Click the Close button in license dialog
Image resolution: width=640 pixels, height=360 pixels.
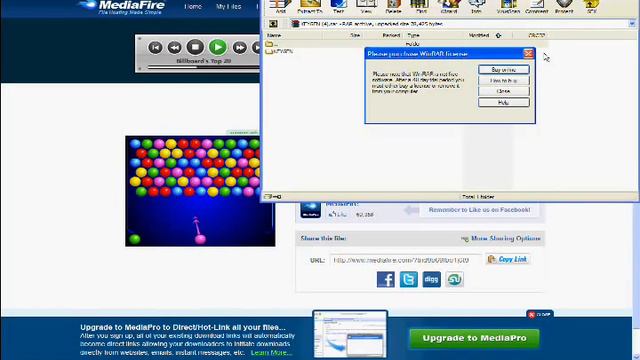(504, 91)
